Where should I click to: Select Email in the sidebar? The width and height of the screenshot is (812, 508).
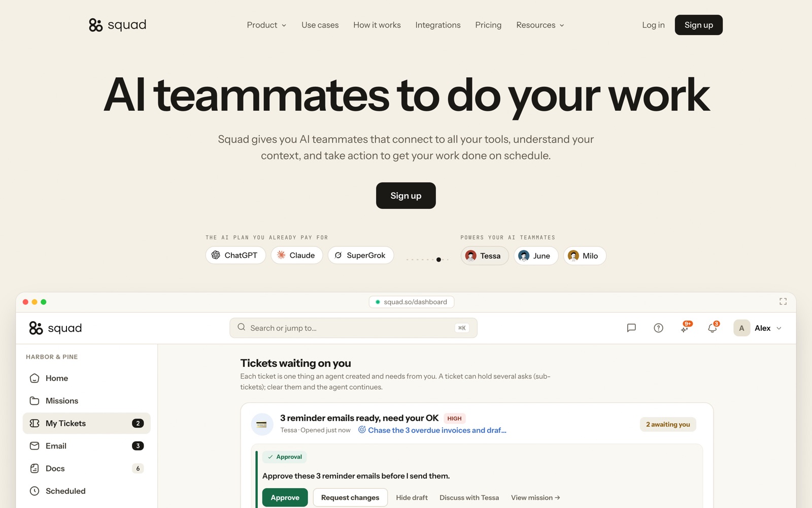tap(87, 446)
